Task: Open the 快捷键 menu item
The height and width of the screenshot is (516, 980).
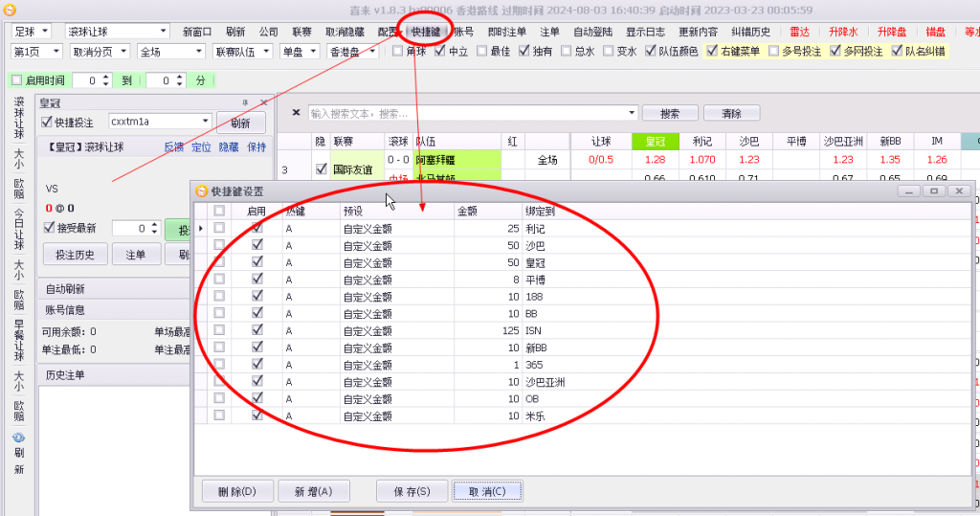Action: coord(426,32)
